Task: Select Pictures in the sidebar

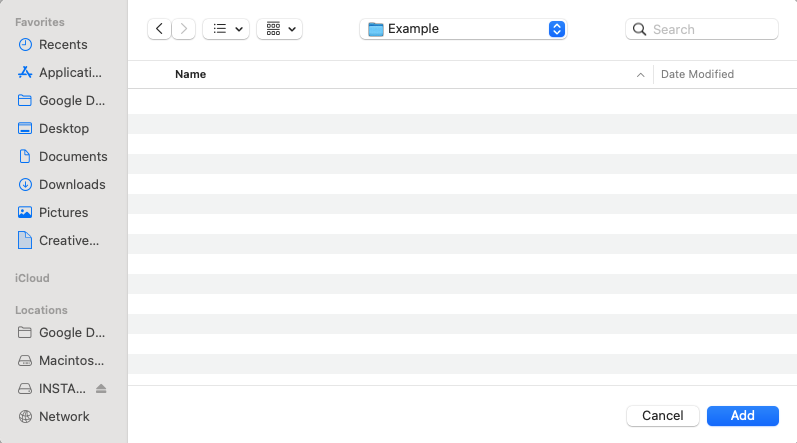Action: (63, 212)
